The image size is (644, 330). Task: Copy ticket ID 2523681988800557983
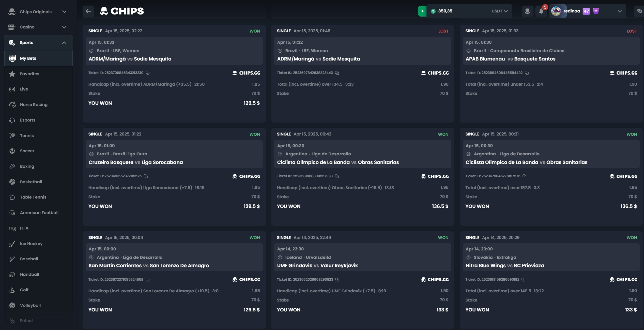337,176
